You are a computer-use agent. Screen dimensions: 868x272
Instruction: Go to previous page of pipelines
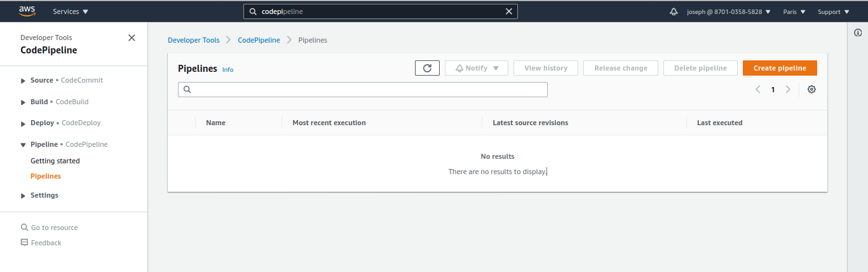pos(757,90)
